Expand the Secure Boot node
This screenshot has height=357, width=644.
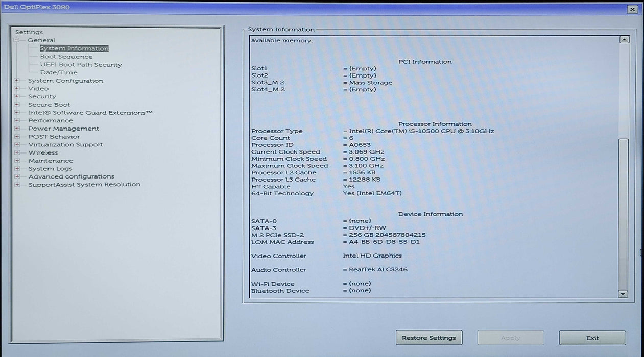[x=17, y=105]
